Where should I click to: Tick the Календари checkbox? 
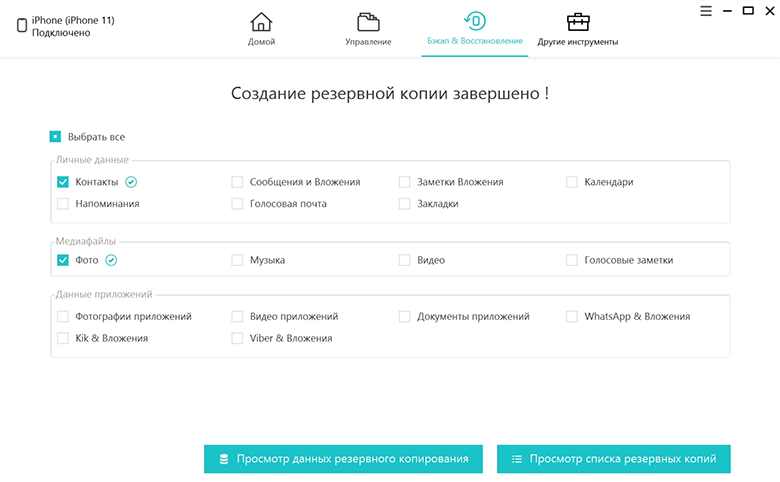point(572,182)
